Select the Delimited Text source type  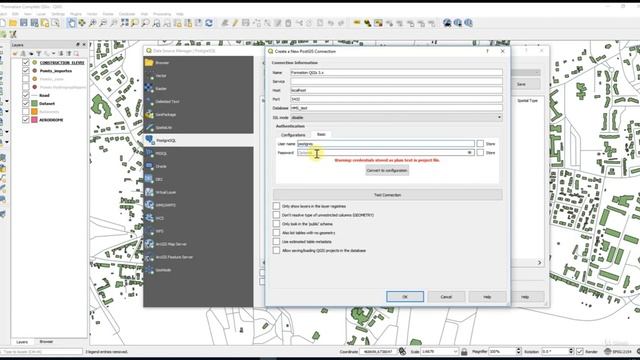198,102
